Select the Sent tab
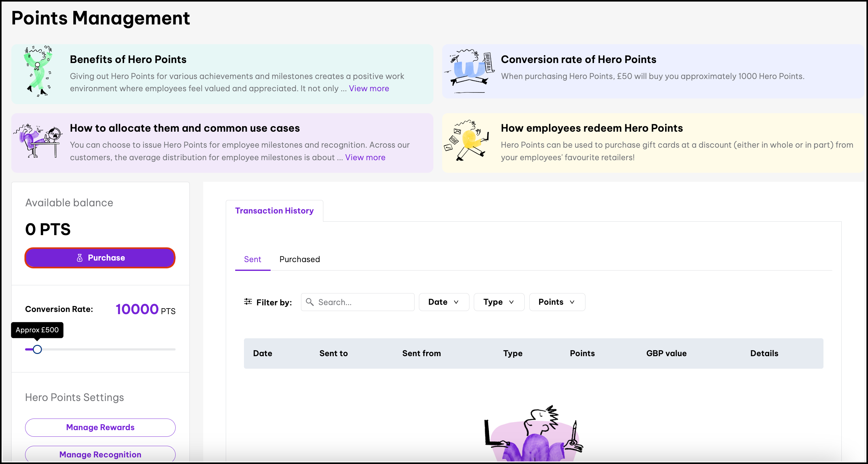This screenshot has height=464, width=868. coord(252,259)
